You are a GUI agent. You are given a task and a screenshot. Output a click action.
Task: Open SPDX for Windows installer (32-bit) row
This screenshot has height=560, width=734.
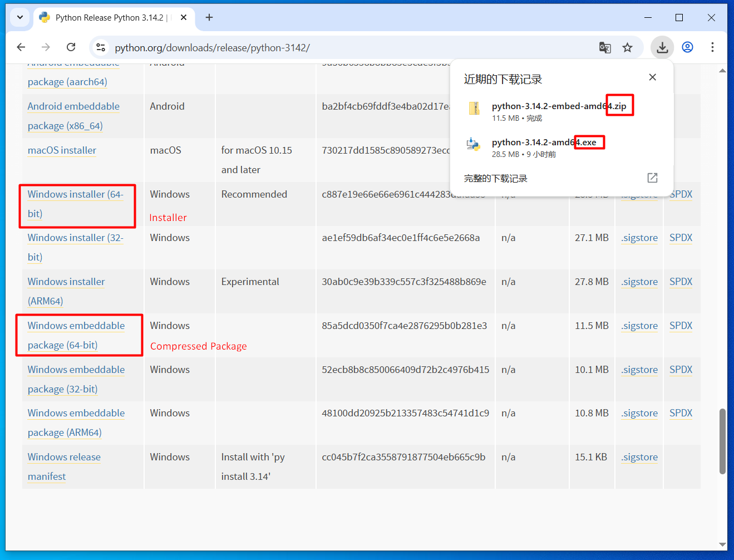pos(681,238)
